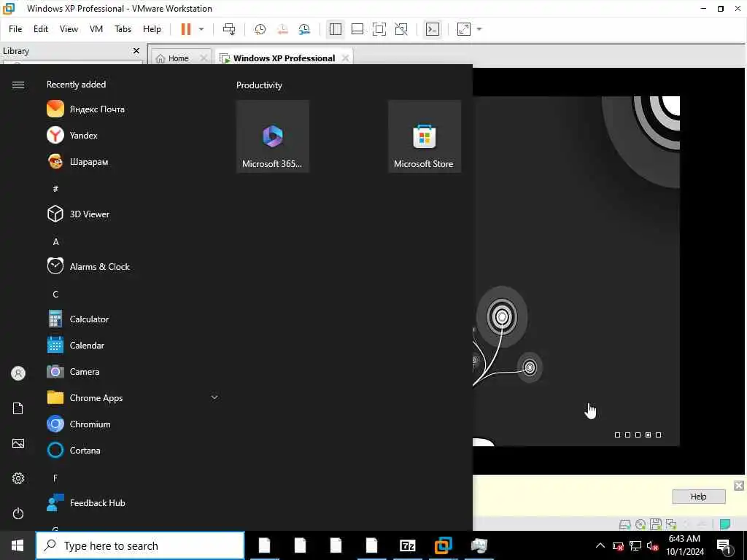Close the Library panel
This screenshot has height=560, width=747.
[x=136, y=50]
